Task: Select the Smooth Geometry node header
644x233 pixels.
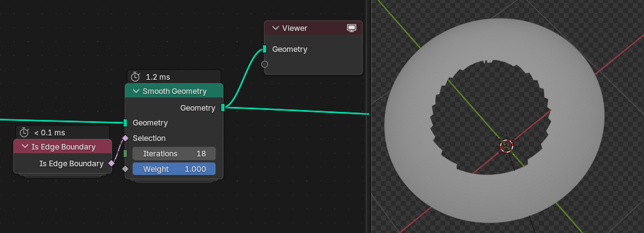Action: 174,91
